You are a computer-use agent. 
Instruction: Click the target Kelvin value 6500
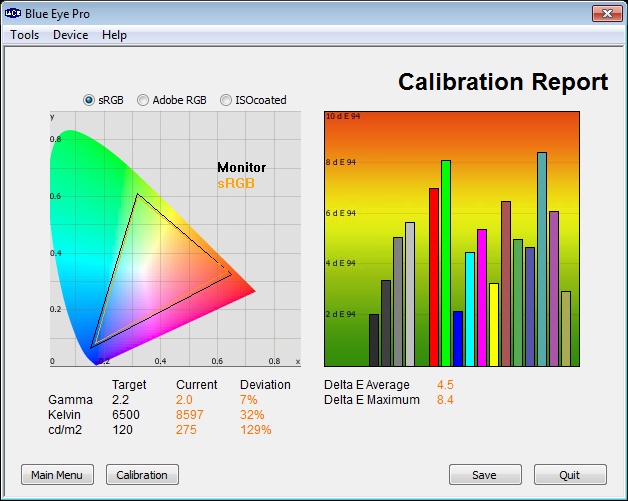click(x=126, y=414)
